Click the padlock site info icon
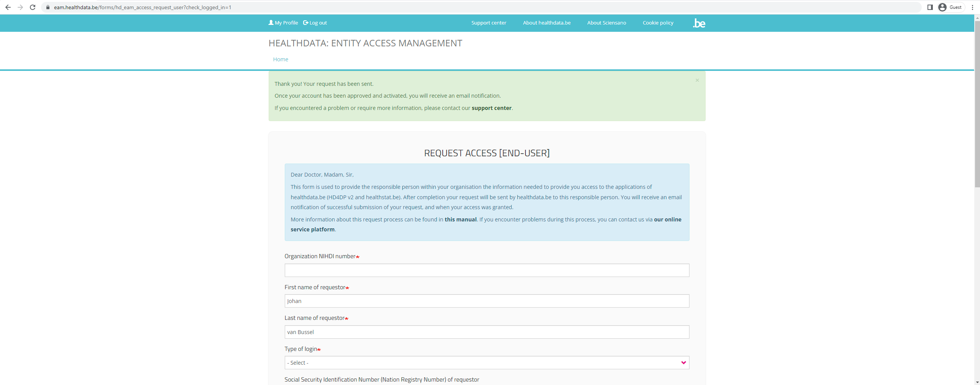980x385 pixels. click(48, 7)
